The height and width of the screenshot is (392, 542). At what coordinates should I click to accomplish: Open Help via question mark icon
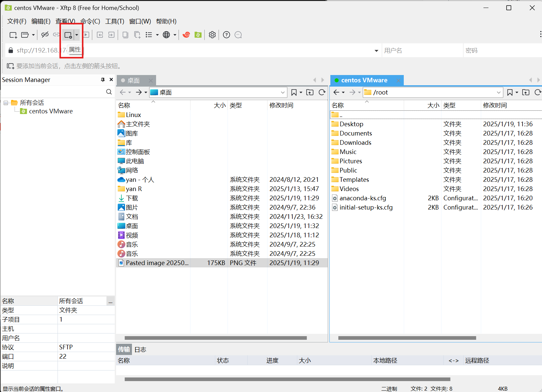(227, 35)
